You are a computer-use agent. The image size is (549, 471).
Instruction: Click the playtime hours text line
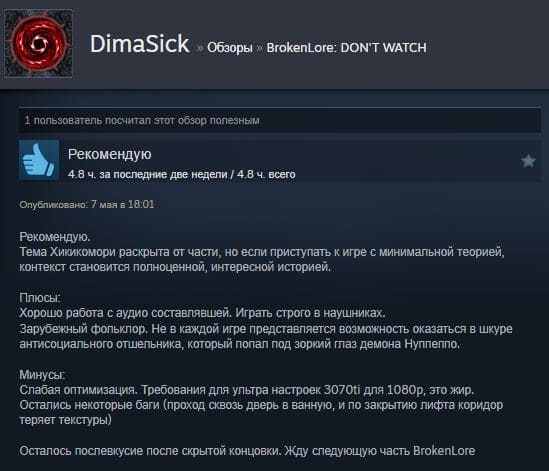[x=182, y=174]
